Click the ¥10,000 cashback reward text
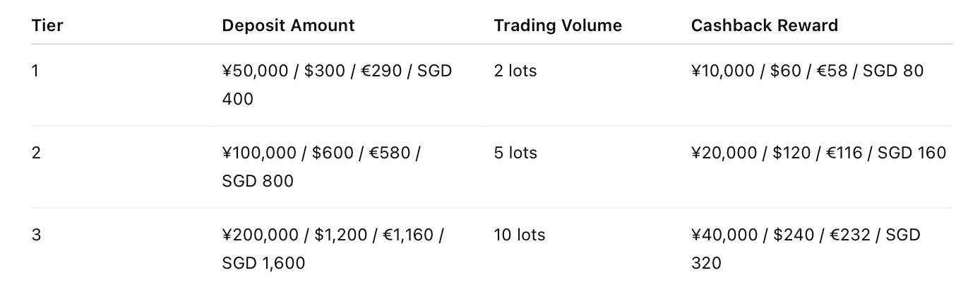Viewport: 980px width, 297px height. click(724, 71)
